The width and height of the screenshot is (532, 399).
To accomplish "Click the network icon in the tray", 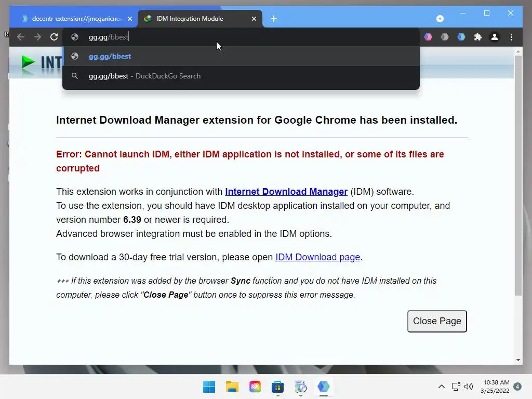I will tap(456, 387).
